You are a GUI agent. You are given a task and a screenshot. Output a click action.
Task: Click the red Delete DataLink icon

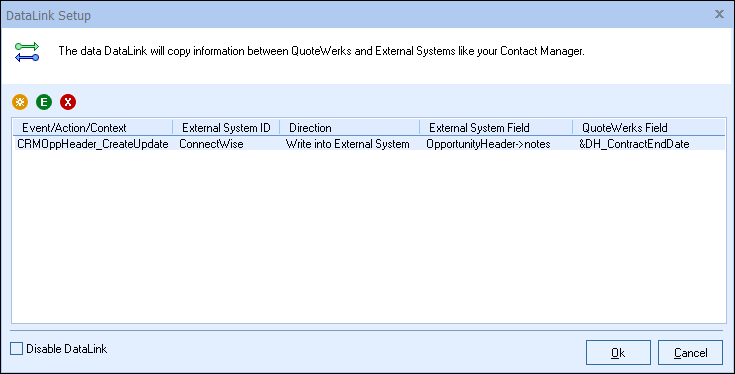point(68,102)
